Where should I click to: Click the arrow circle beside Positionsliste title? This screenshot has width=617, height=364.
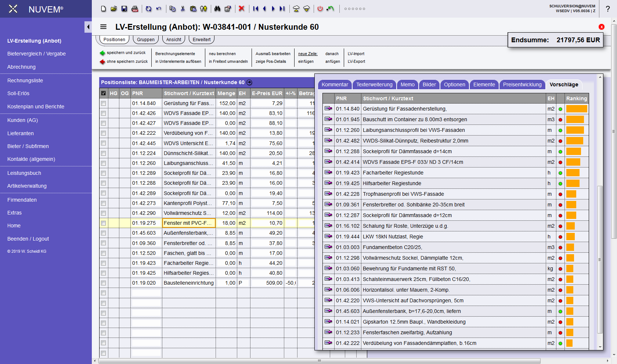[249, 82]
